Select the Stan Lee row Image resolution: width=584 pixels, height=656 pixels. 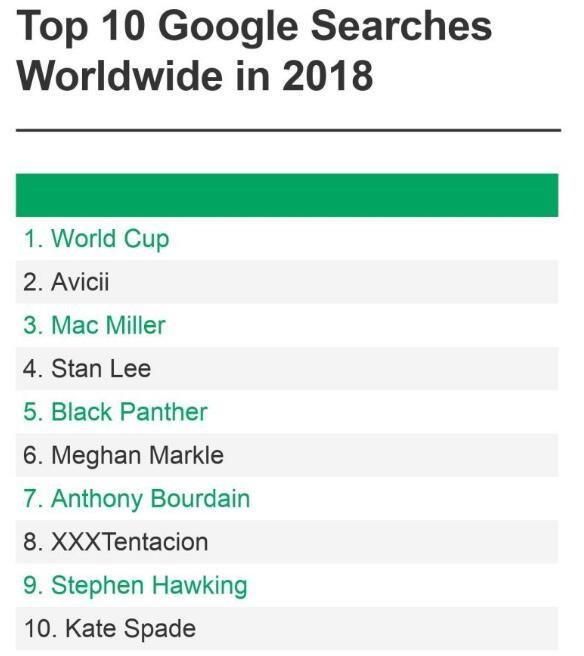click(x=287, y=369)
